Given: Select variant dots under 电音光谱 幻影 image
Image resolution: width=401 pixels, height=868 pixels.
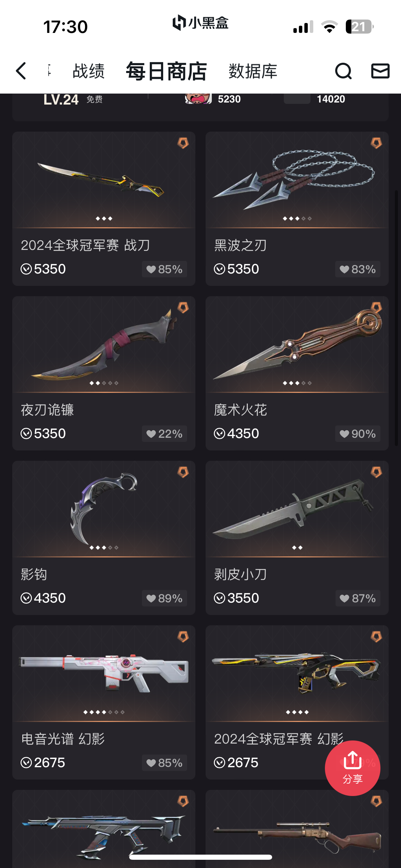Looking at the screenshot, I should point(104,712).
